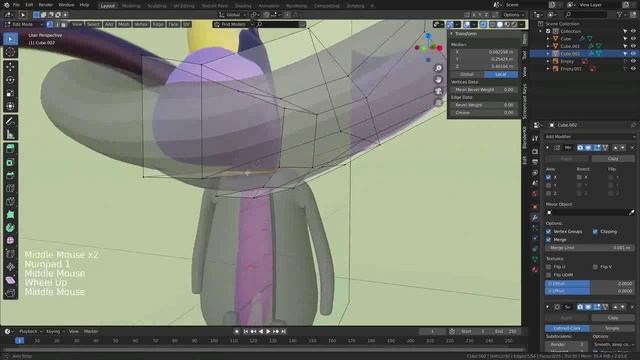Remove the Mirror modifier with X
Screen dimensions: 640x360
(x=633, y=148)
